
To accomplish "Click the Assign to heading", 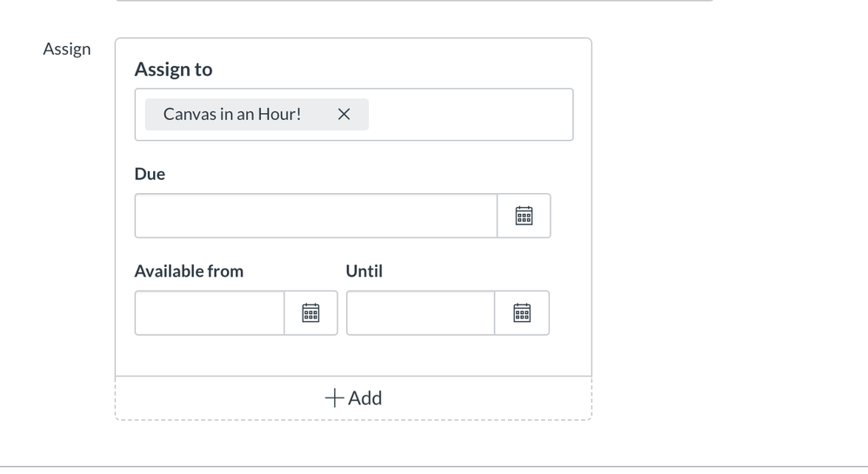I will [173, 70].
